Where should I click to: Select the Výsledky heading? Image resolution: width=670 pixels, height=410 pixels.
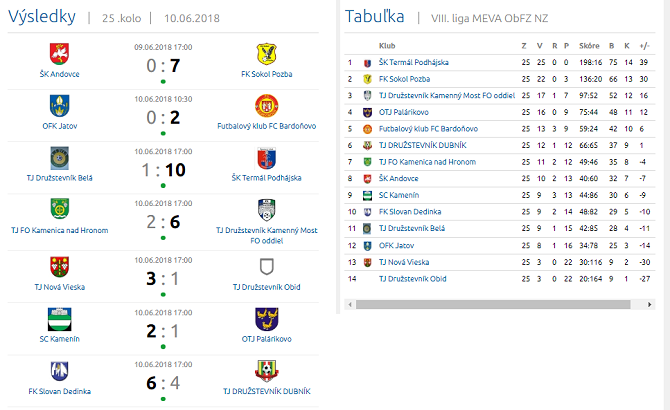point(42,17)
